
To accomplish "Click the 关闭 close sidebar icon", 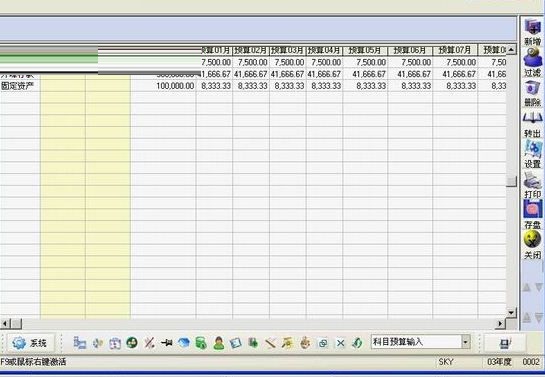I will [532, 240].
